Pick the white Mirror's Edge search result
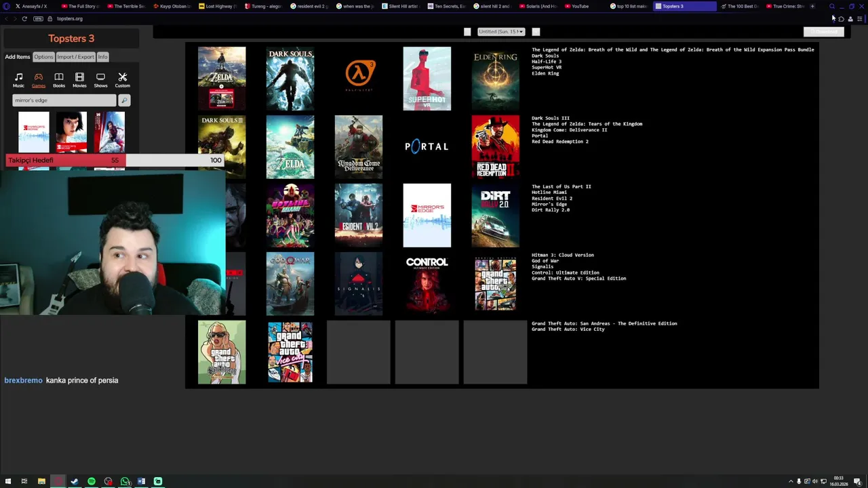Viewport: 868px width, 488px height. (34, 132)
